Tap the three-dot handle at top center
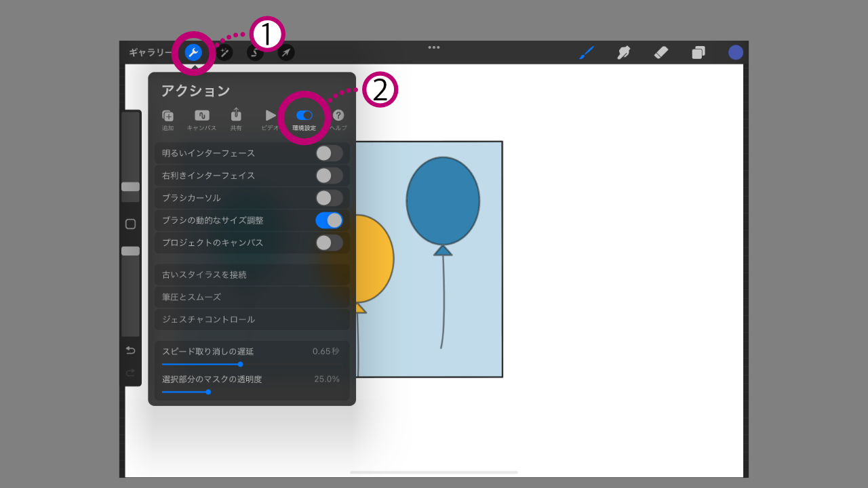The width and height of the screenshot is (868, 488). pyautogui.click(x=434, y=47)
